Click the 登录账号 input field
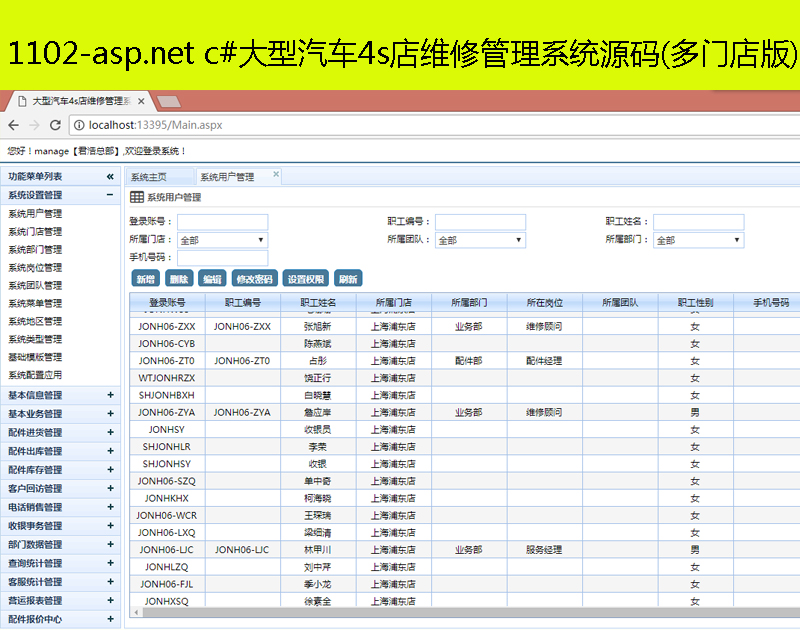This screenshot has height=630, width=800. [223, 222]
